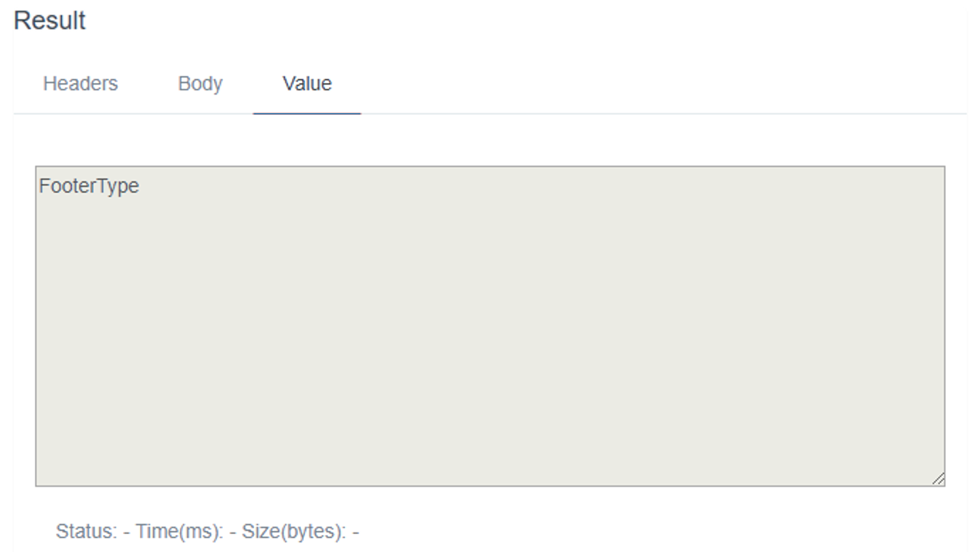Click the empty center of the value textarea
This screenshot has height=552, width=980.
click(x=490, y=326)
